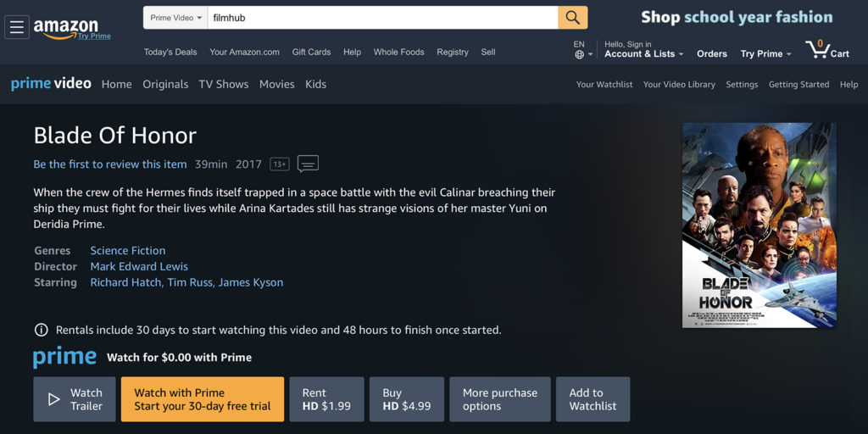Click the Blade Of Honor poster
The height and width of the screenshot is (434, 868).
(x=759, y=225)
